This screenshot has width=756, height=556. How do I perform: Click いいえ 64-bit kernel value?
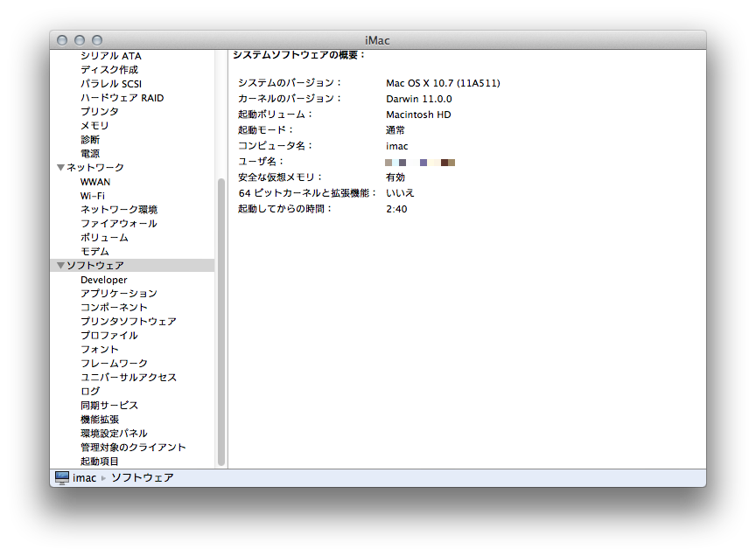[400, 193]
